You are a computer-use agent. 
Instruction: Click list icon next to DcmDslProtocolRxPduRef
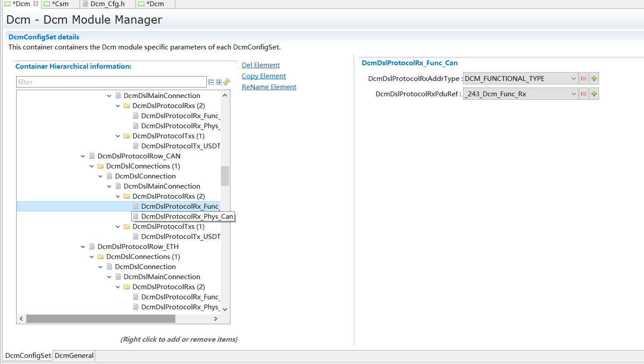[x=584, y=94]
